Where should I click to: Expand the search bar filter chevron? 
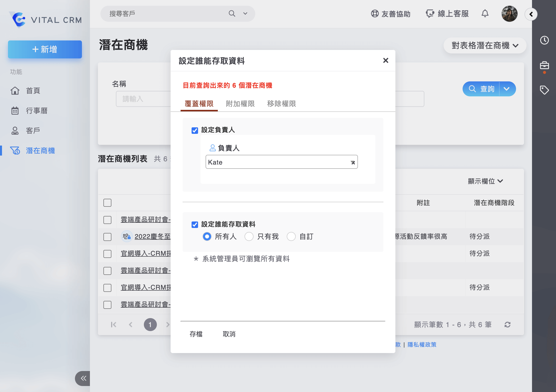[x=245, y=14]
